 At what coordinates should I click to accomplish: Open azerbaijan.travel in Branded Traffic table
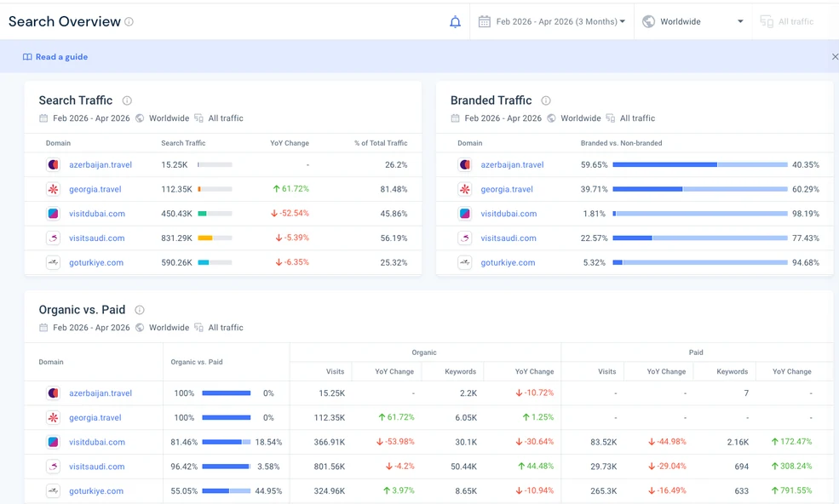(x=512, y=165)
